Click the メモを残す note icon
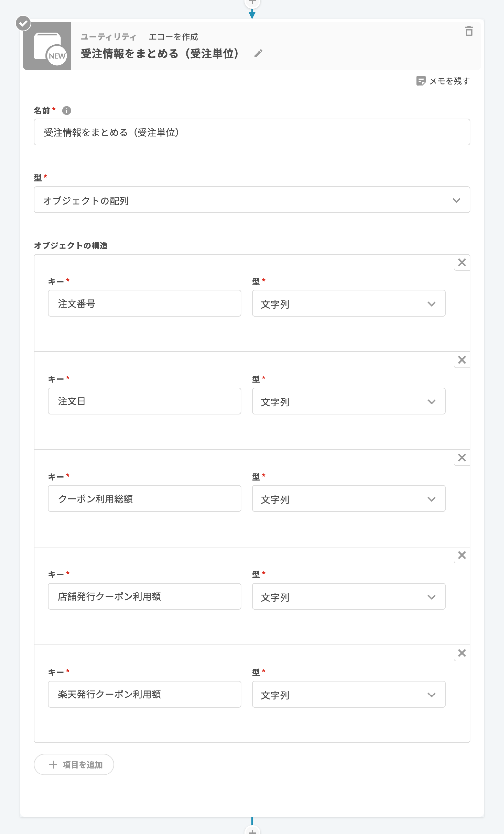The height and width of the screenshot is (834, 504). click(421, 81)
